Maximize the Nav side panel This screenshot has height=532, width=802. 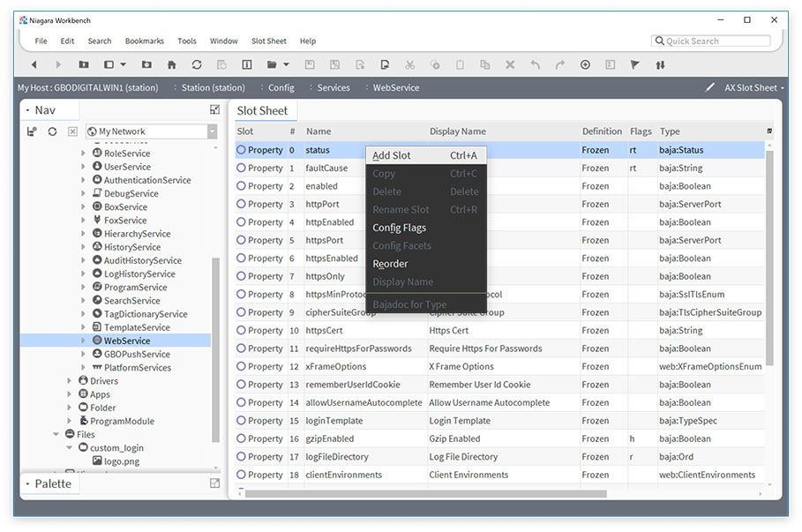pos(214,109)
